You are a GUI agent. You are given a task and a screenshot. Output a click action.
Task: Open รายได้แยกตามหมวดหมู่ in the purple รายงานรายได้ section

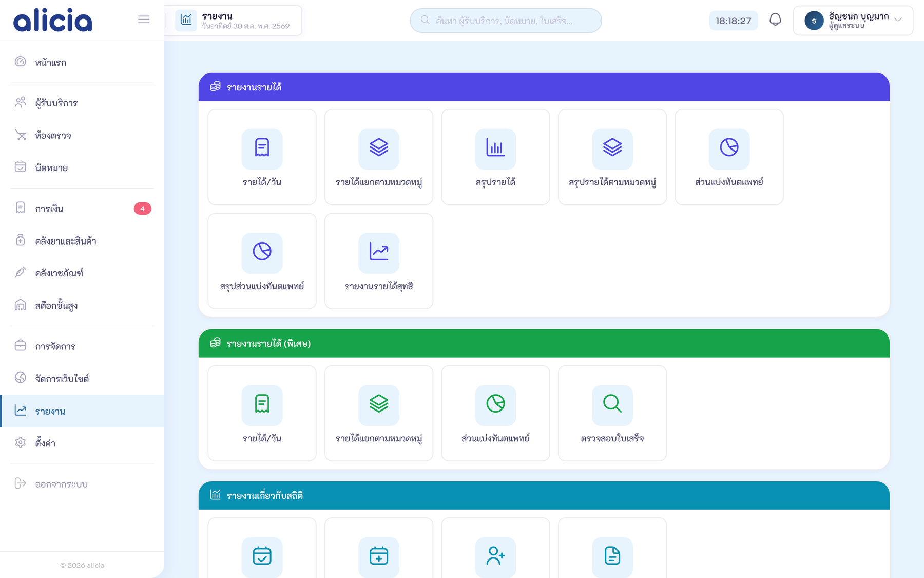pos(379,157)
